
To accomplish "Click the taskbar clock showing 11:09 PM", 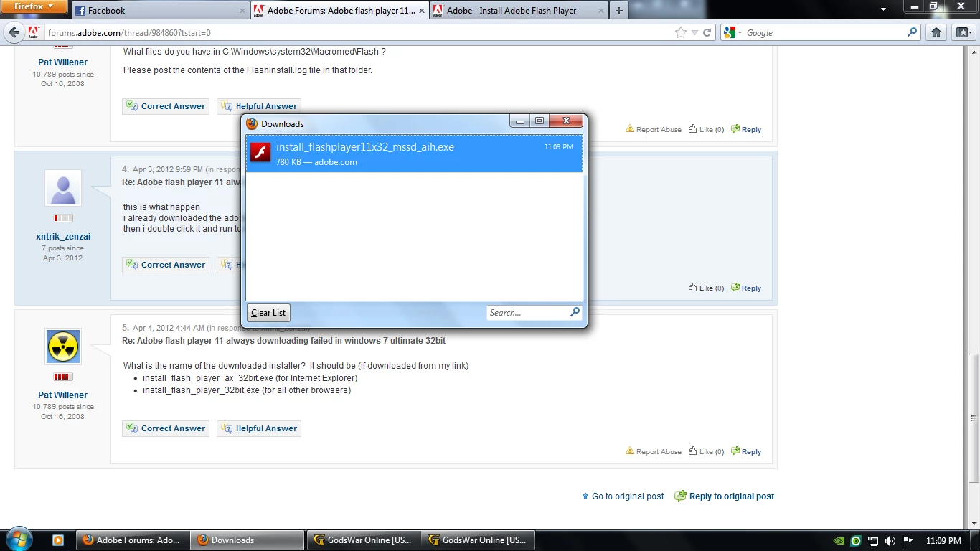I will point(943,540).
